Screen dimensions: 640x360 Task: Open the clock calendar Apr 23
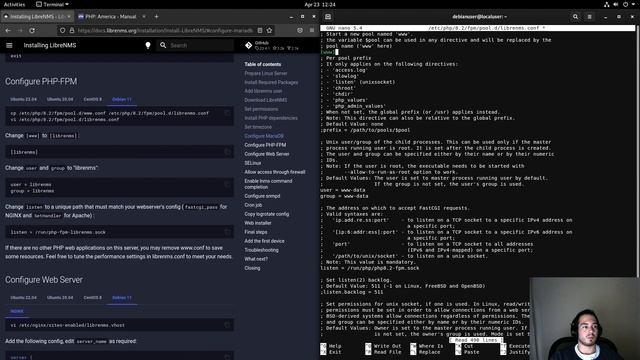[320, 4]
